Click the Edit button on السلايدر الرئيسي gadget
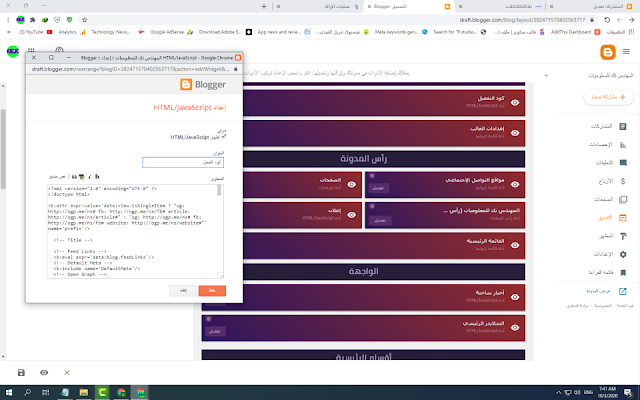 click(215, 331)
